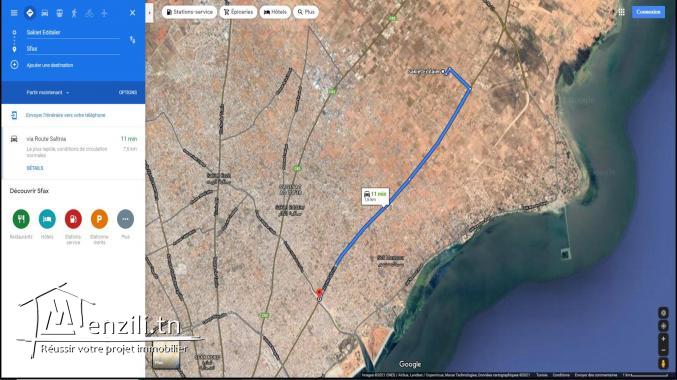The height and width of the screenshot is (380, 677).
Task: Open the Plus search chip
Action: coord(306,12)
